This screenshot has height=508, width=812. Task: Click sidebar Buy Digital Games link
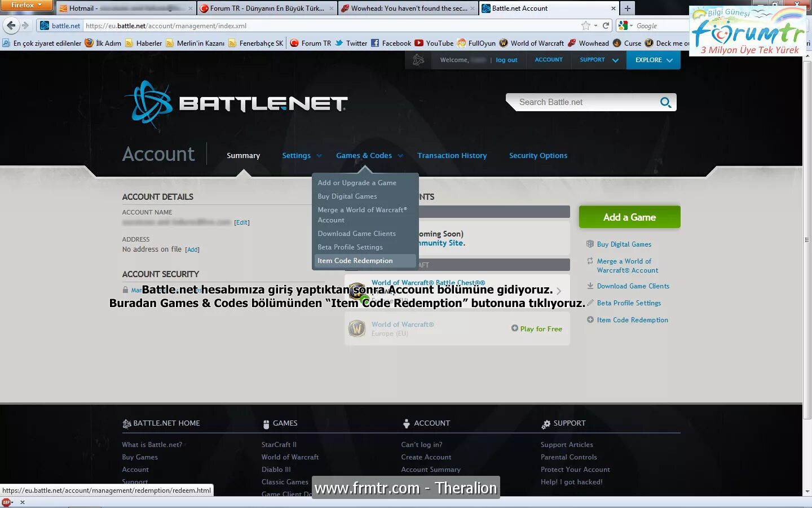(624, 244)
